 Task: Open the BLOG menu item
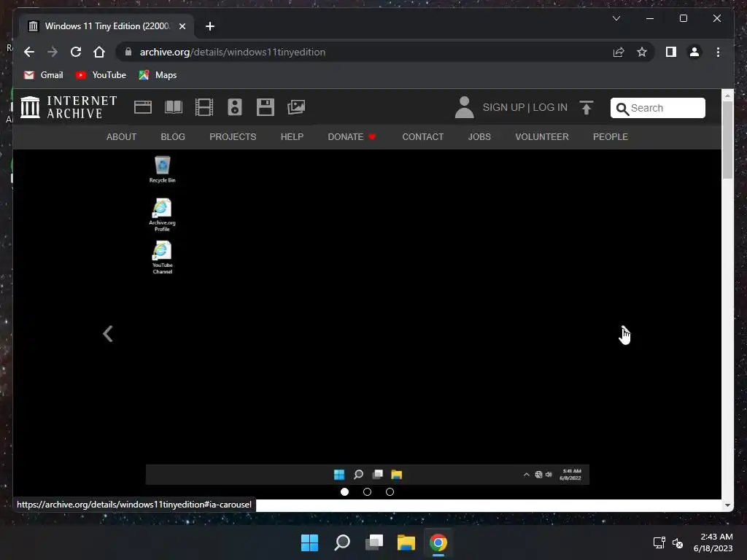173,137
